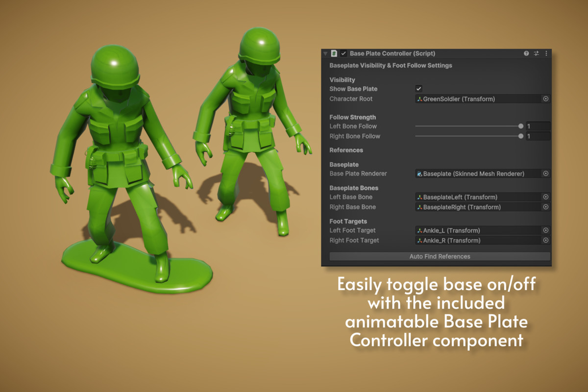Click the Auto Find References button

click(x=440, y=256)
